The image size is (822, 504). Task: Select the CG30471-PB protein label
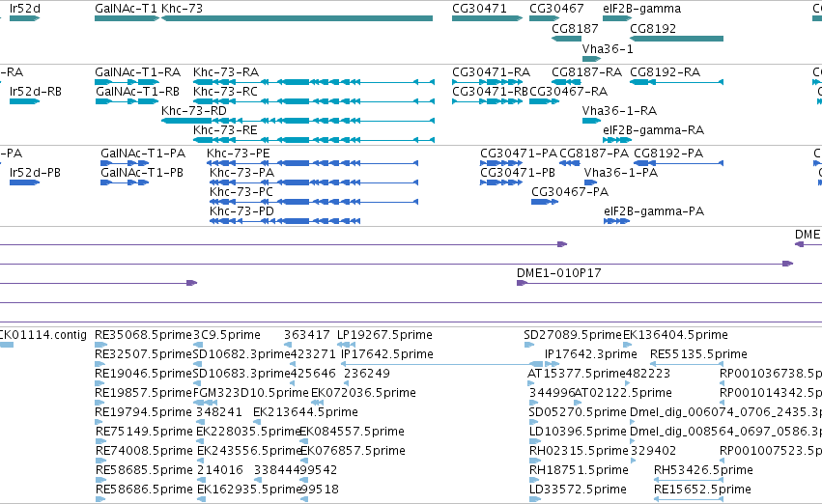point(518,173)
